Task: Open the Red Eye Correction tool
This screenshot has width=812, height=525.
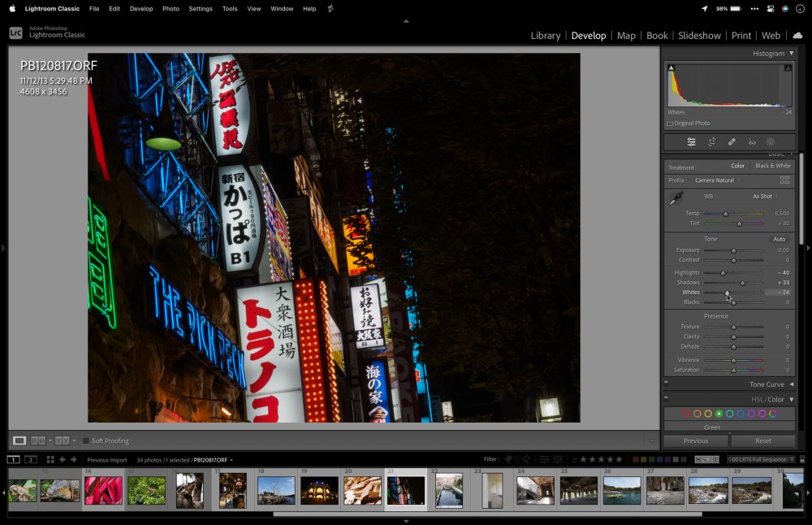Action: tap(752, 141)
